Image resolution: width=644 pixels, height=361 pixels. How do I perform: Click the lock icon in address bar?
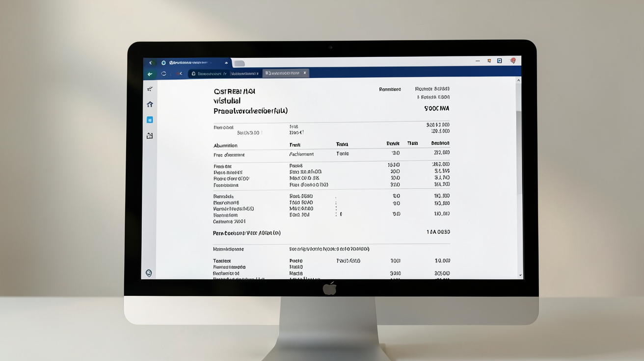pyautogui.click(x=193, y=74)
